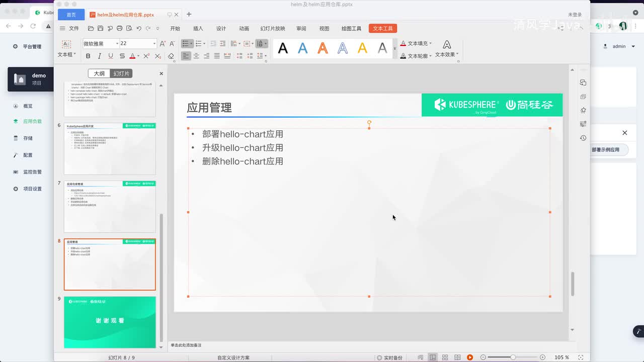Toggle the notes pane icon in status bar
This screenshot has height=362, width=644.
420,357
